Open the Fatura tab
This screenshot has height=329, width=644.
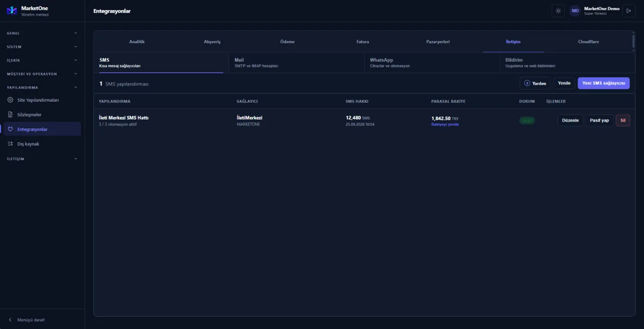[363, 42]
